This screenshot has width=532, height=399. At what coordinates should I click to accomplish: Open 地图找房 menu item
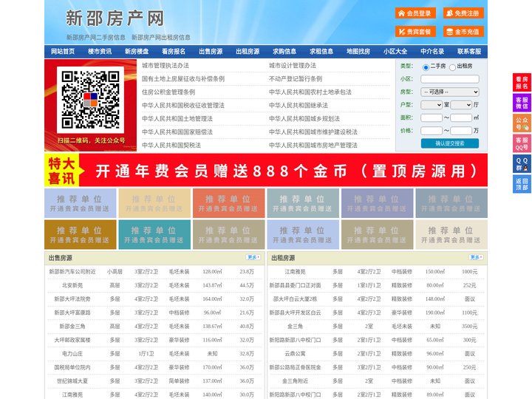click(x=358, y=52)
